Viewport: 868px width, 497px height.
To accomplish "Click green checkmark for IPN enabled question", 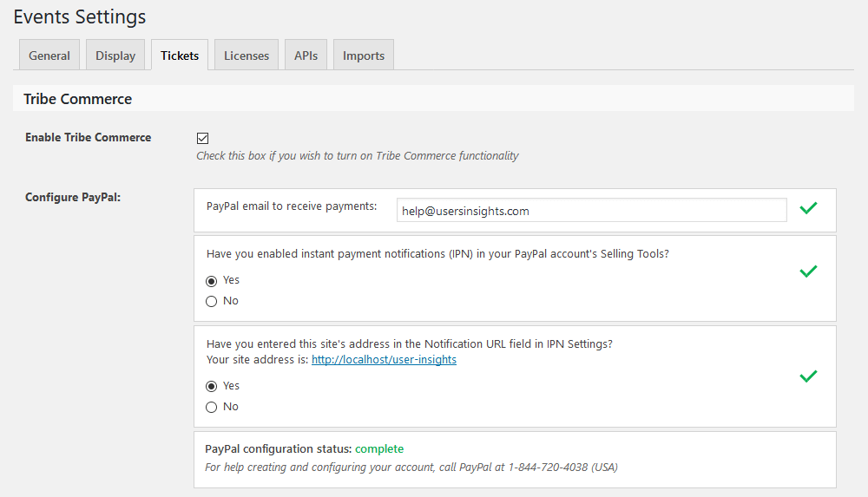I will 808,271.
